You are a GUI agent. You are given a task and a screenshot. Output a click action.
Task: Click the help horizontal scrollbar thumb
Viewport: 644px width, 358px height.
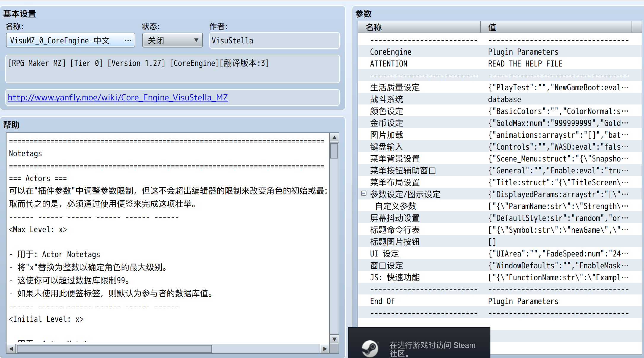pyautogui.click(x=114, y=349)
